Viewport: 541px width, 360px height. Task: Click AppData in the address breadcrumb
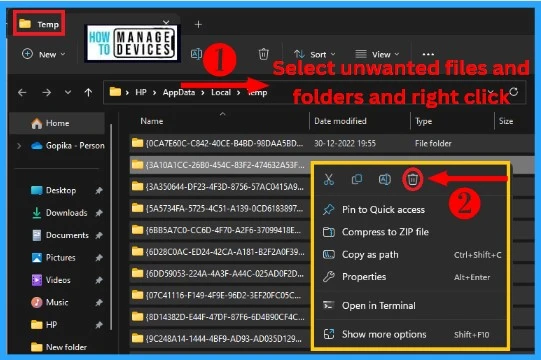pos(179,92)
